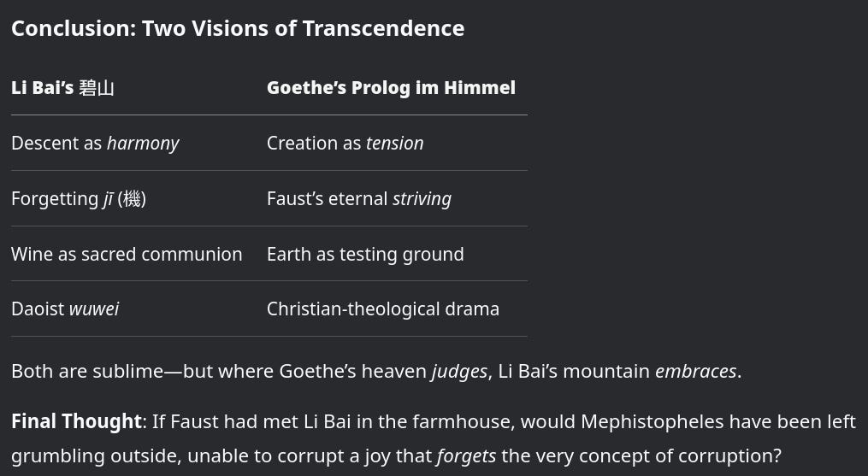Select the Christian-theological drama cell
This screenshot has width=868, height=476.
click(383, 309)
